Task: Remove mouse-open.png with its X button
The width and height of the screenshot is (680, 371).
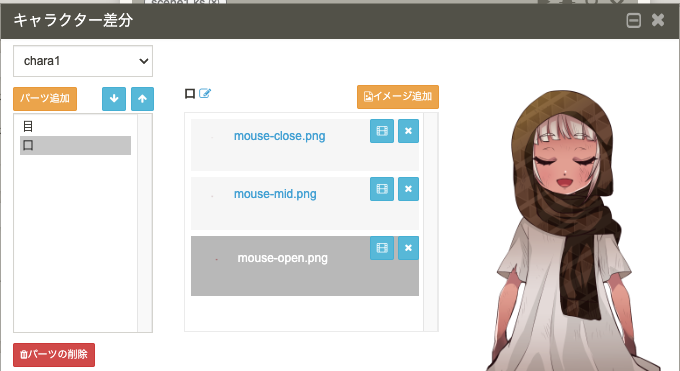Action: coord(408,248)
